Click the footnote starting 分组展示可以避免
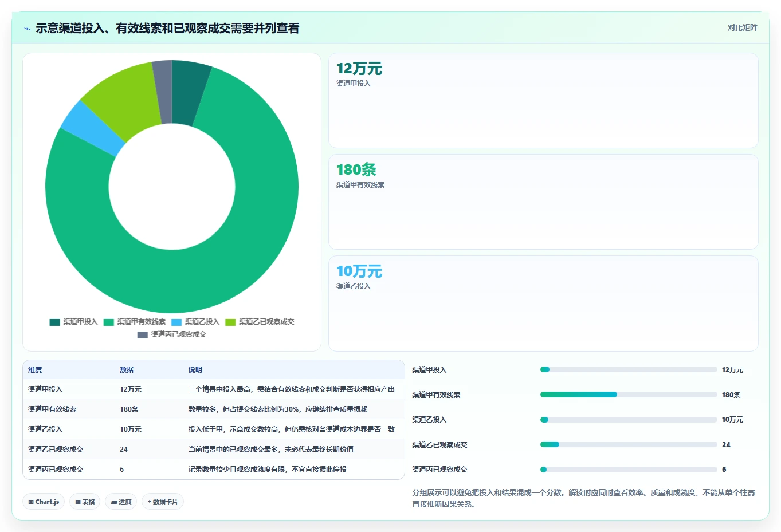Image resolution: width=781 pixels, height=532 pixels. [583, 498]
